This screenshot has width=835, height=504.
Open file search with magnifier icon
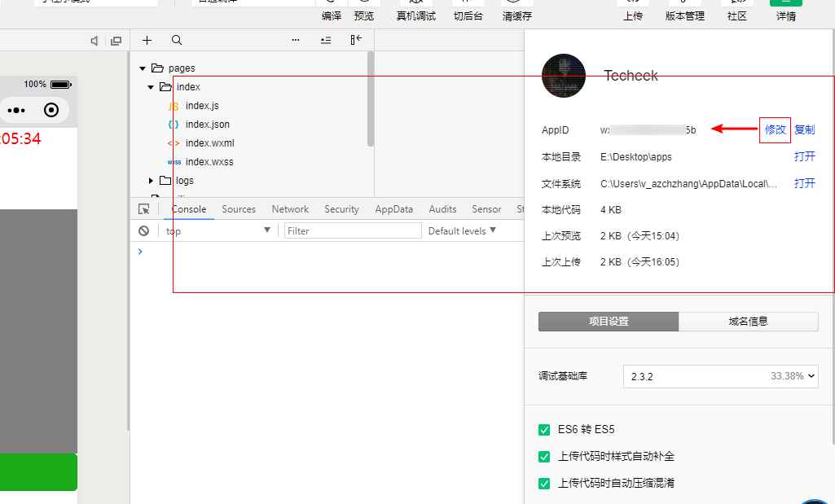(x=177, y=40)
